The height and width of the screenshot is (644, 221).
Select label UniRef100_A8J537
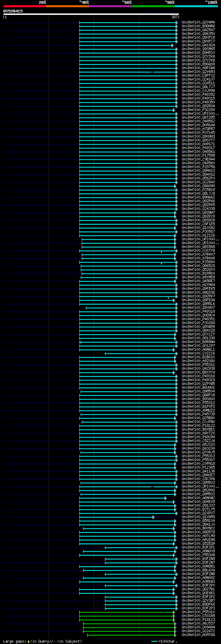coord(198,623)
